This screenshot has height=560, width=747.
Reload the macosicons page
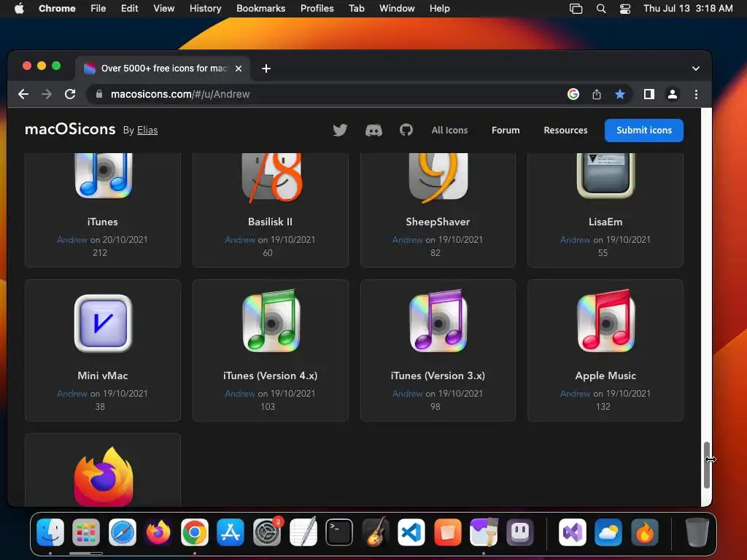[x=70, y=94]
